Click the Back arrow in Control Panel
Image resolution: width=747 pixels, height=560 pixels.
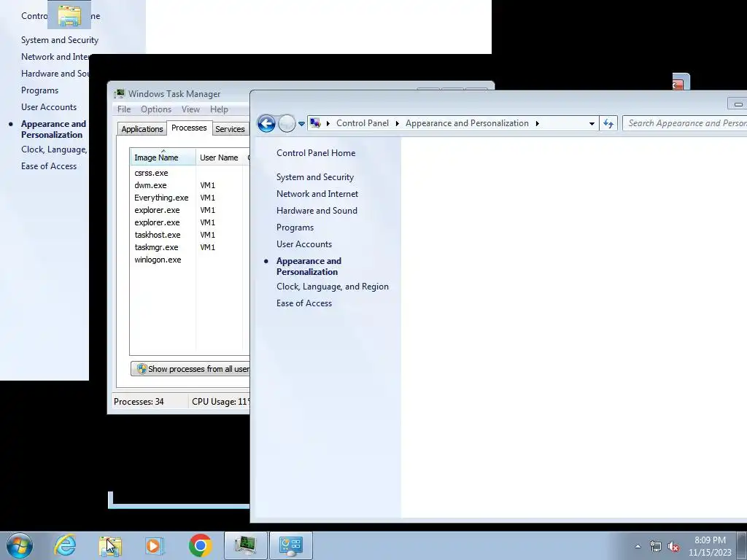266,124
